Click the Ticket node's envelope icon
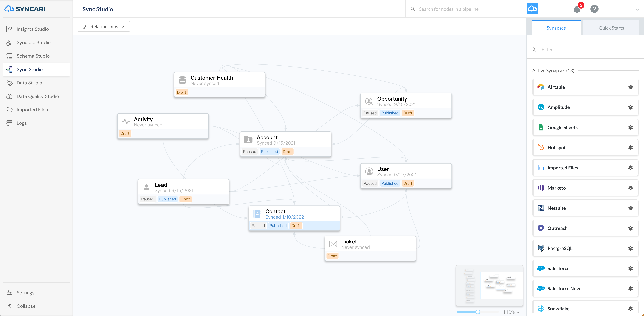Screen dimensions: 644x316 click(333, 244)
